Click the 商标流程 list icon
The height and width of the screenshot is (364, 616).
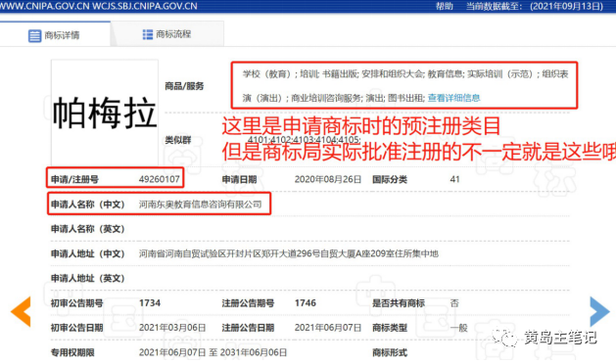pyautogui.click(x=148, y=34)
